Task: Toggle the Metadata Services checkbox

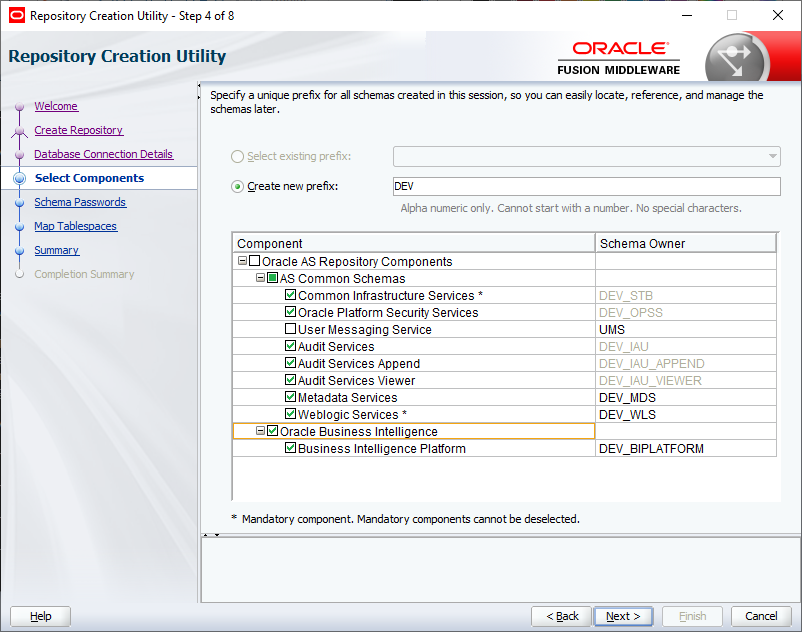Action: click(290, 397)
